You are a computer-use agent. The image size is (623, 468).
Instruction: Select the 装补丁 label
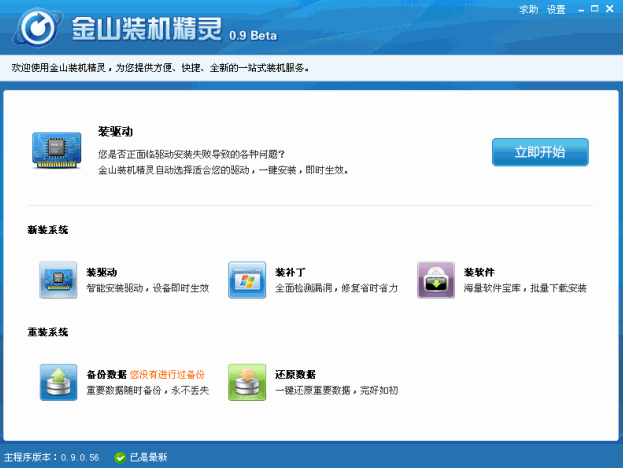(290, 272)
